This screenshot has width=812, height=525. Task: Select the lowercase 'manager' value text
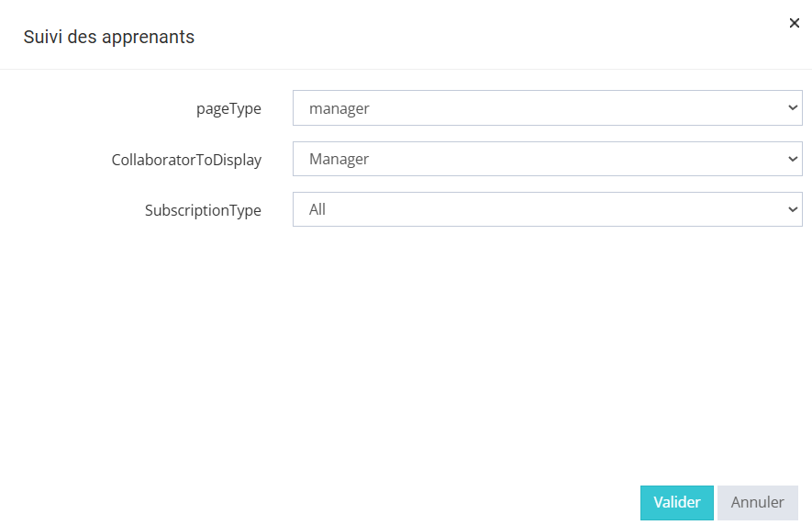point(339,108)
